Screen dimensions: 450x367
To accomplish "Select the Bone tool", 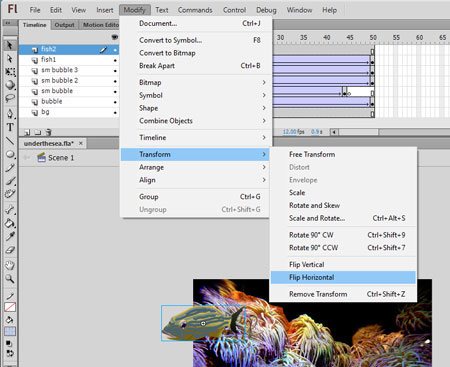I will tap(10, 209).
